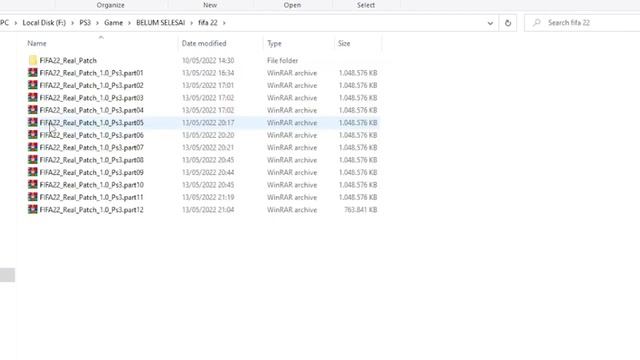Open the FIFA22_Real_Patch folder icon
The image size is (640, 360).
[x=33, y=60]
